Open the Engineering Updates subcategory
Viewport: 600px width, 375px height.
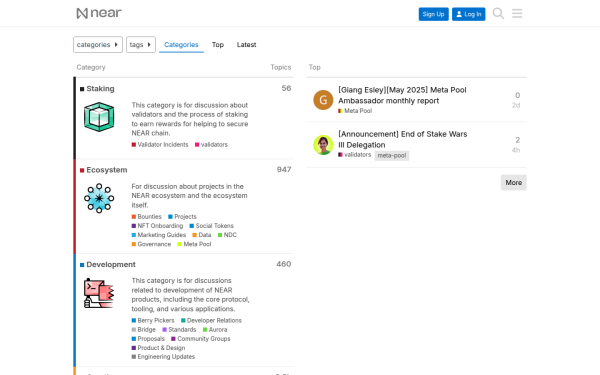[163, 357]
